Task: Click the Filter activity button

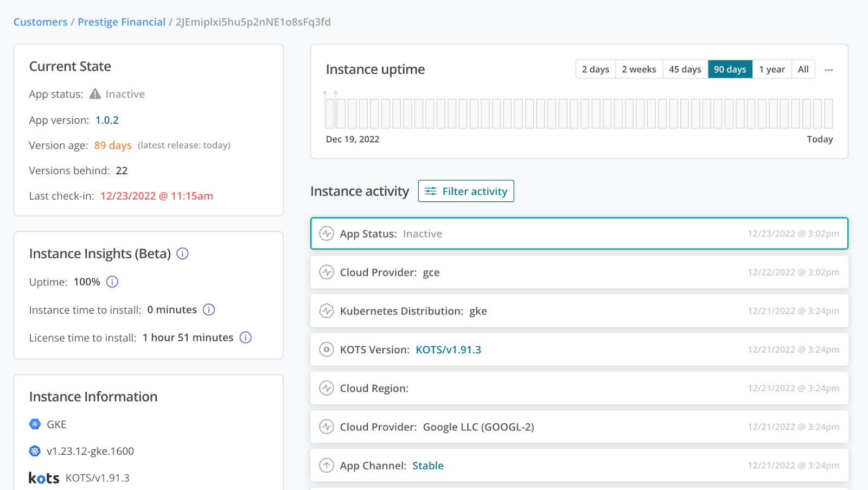Action: [465, 191]
